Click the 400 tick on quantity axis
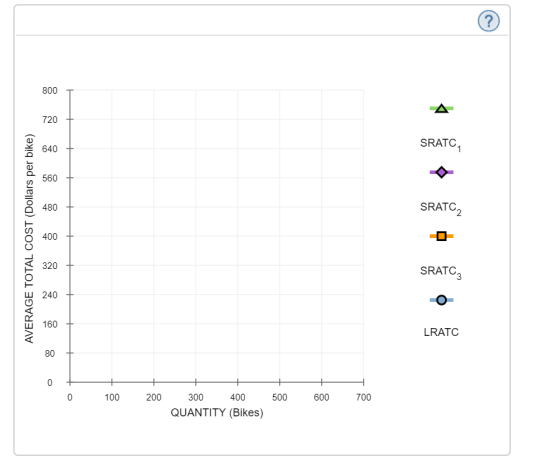Screen dimensions: 560x465 [238, 397]
